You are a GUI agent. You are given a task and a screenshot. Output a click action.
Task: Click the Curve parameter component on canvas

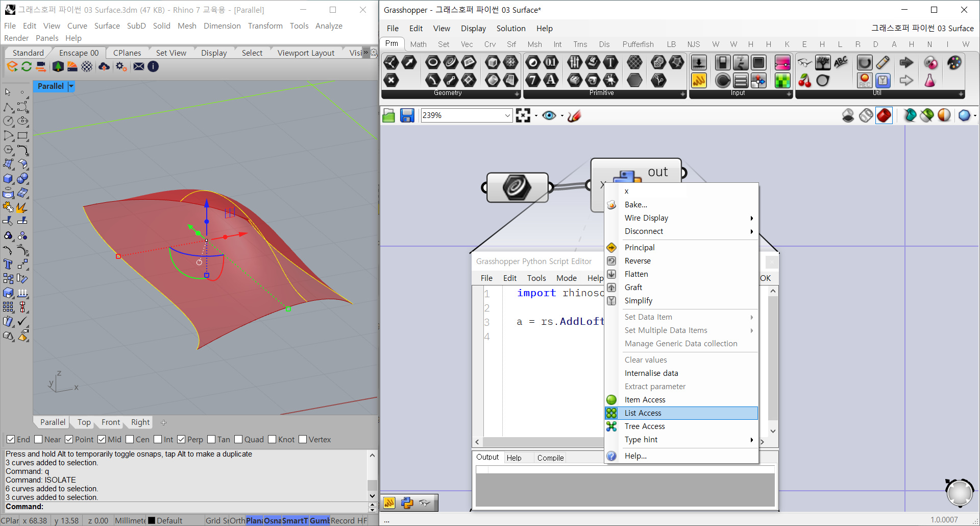point(517,187)
